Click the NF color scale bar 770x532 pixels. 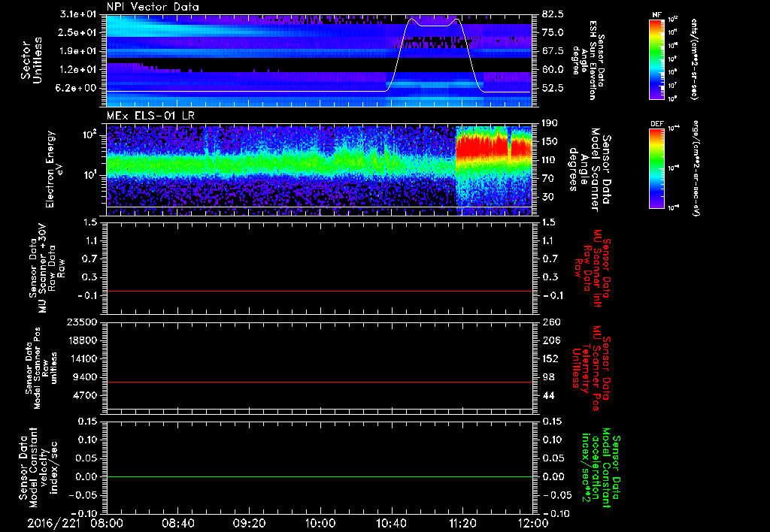point(656,59)
